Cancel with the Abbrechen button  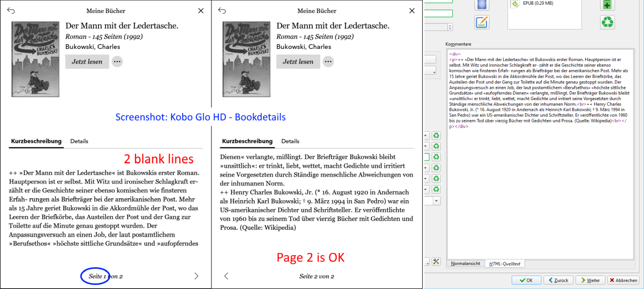point(623,280)
